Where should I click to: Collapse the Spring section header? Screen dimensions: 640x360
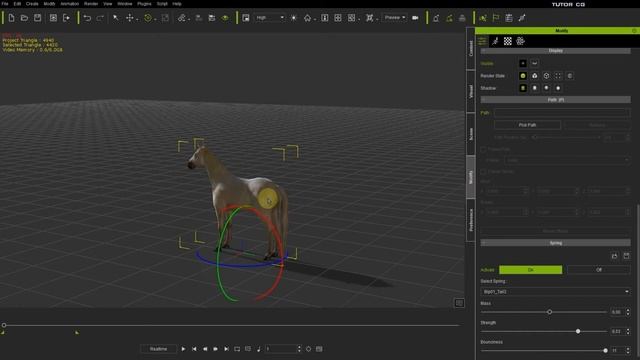tap(556, 243)
